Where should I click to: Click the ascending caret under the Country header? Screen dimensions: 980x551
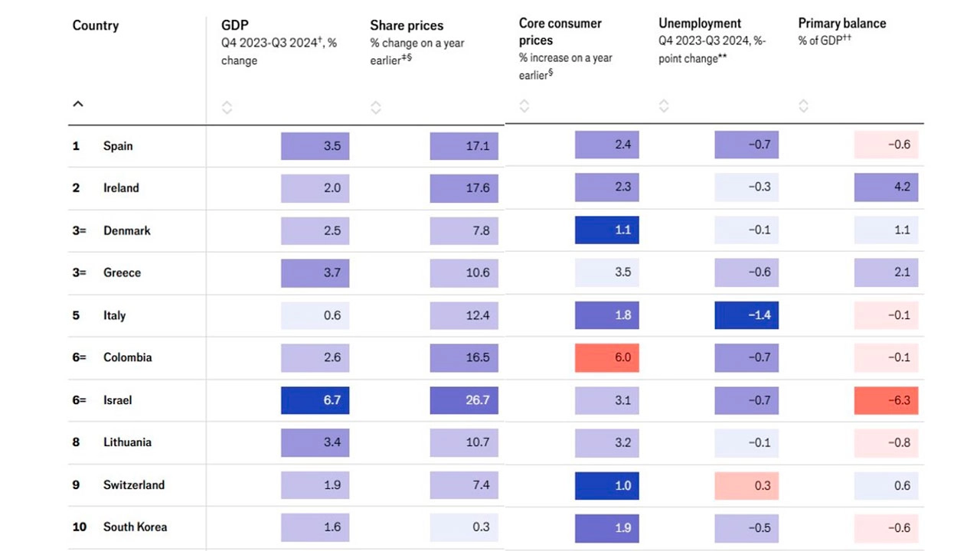[x=77, y=103]
